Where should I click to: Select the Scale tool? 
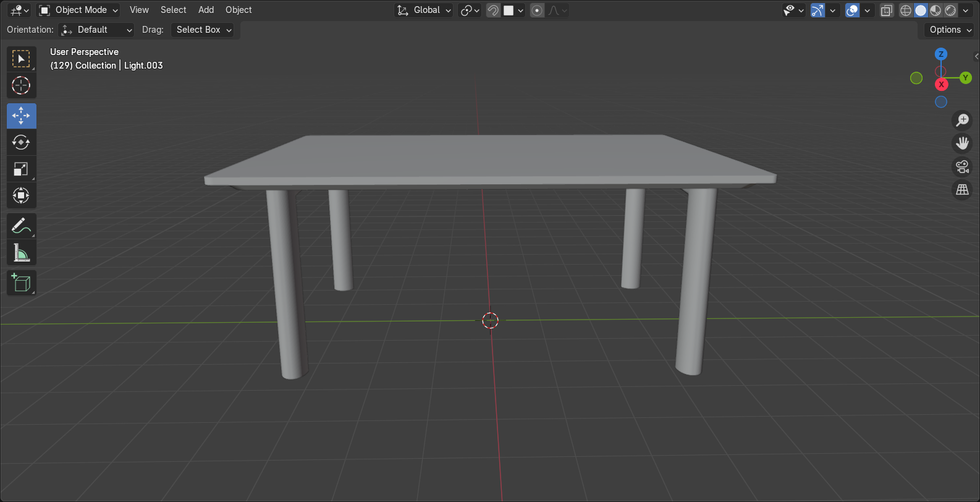(x=21, y=169)
